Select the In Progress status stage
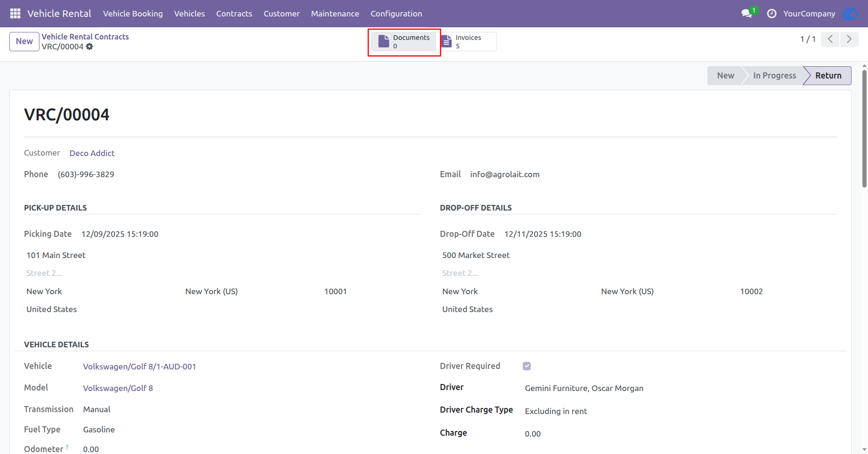Screen dimensions: 868x454 coord(775,76)
